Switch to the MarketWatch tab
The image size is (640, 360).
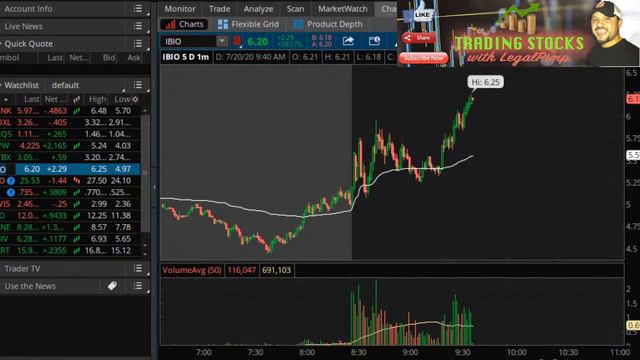click(x=342, y=9)
